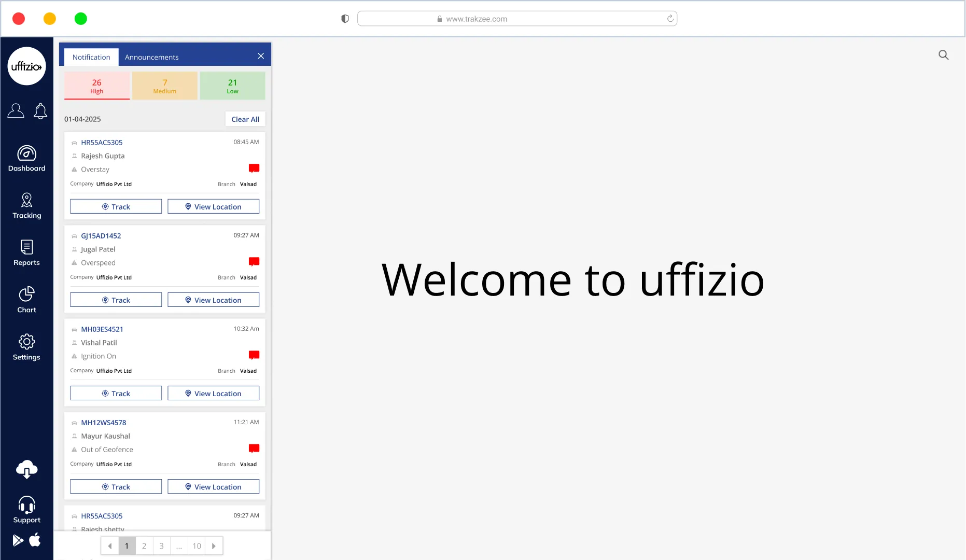Click the browser address bar
This screenshot has height=560, width=966.
pyautogui.click(x=517, y=19)
